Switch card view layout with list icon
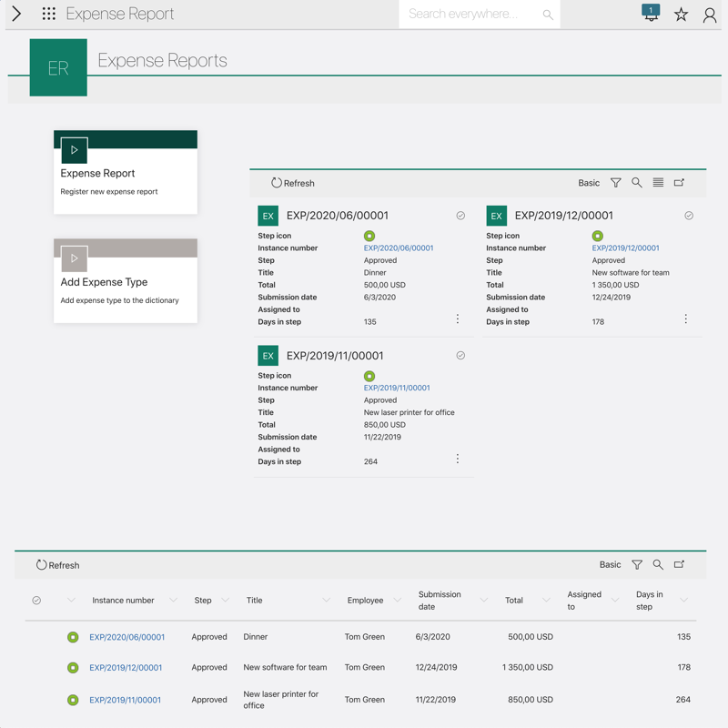Image resolution: width=728 pixels, height=728 pixels. point(658,183)
